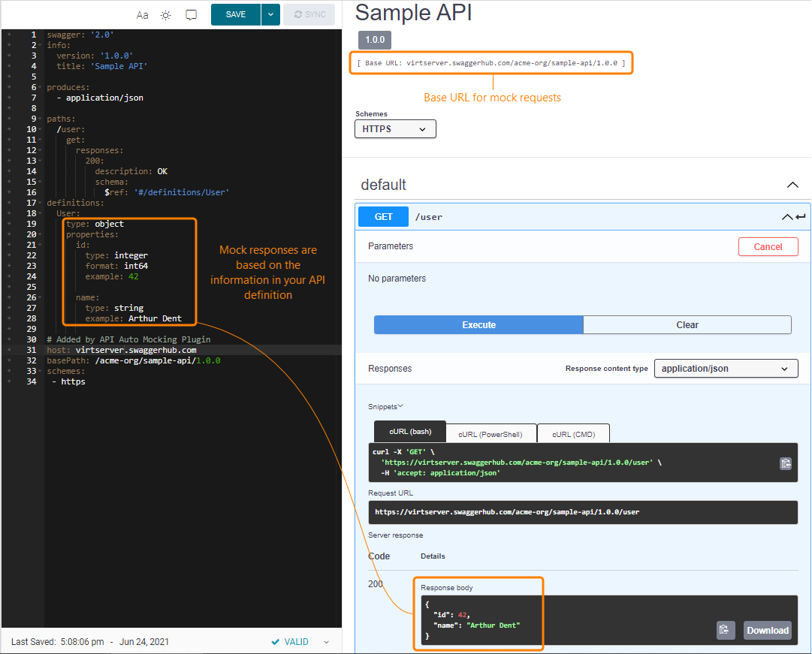
Task: Open the Response content type dropdown
Action: [725, 369]
